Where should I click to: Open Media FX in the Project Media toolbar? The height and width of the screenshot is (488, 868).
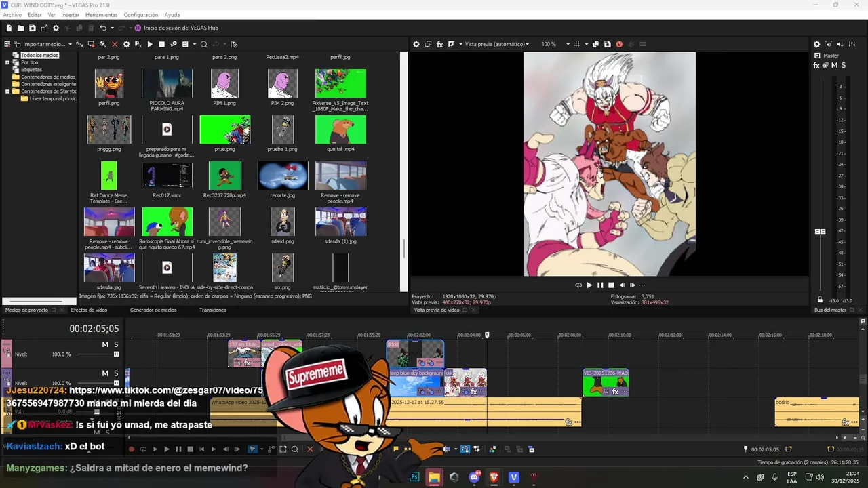[x=138, y=44]
